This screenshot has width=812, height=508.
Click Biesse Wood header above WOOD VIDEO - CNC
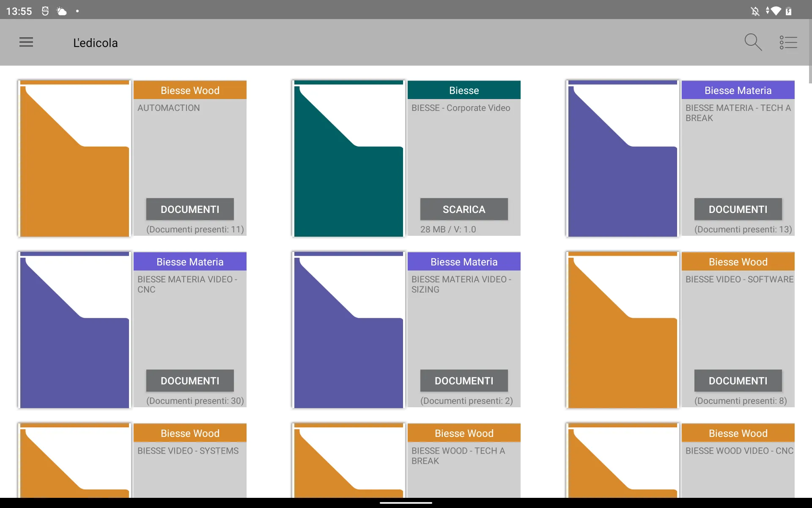tap(738, 433)
